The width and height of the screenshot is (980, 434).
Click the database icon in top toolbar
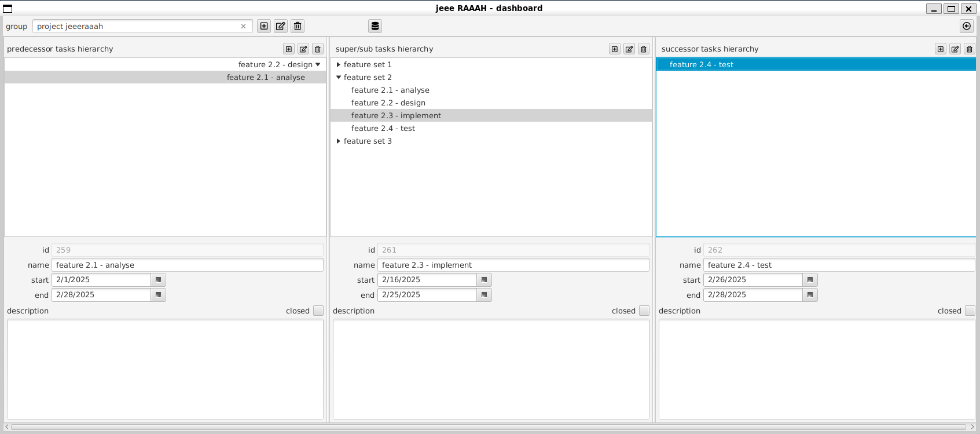click(x=375, y=26)
